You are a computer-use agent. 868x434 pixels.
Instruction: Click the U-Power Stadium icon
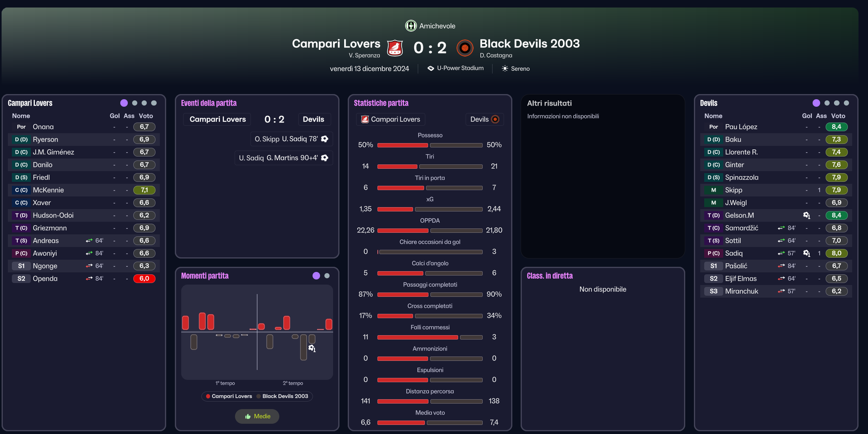tap(431, 68)
